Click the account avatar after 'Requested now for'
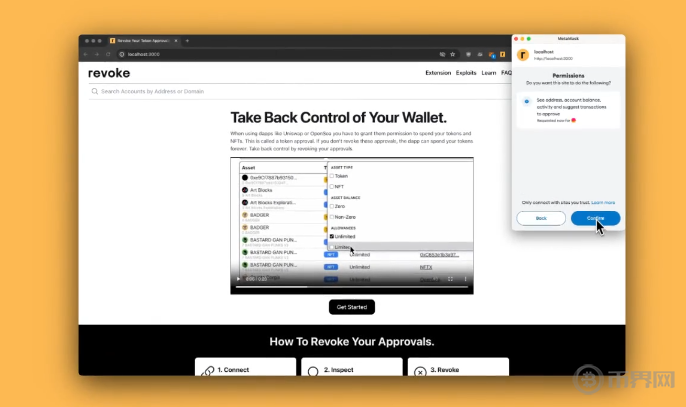Viewport: 686px width, 407px height. point(574,120)
